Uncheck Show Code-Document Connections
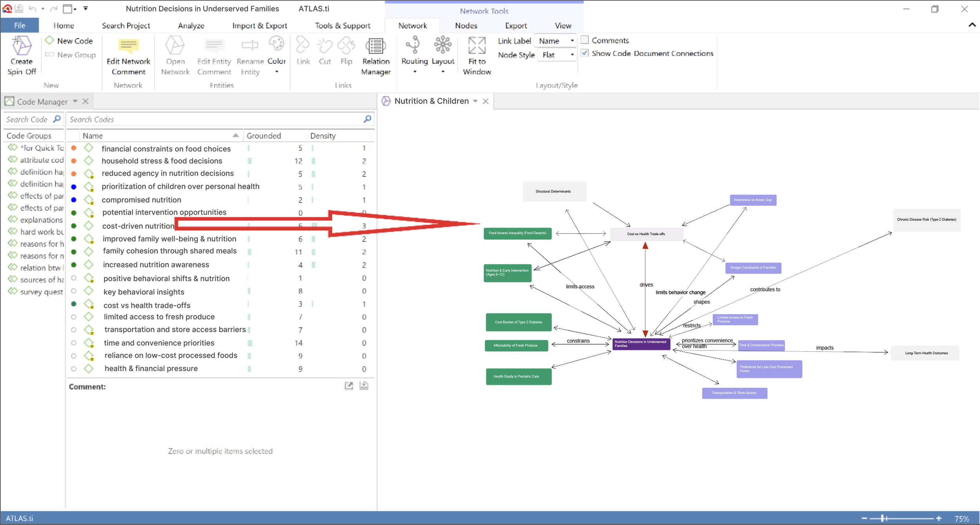Viewport: 980px width, 525px height. point(585,53)
